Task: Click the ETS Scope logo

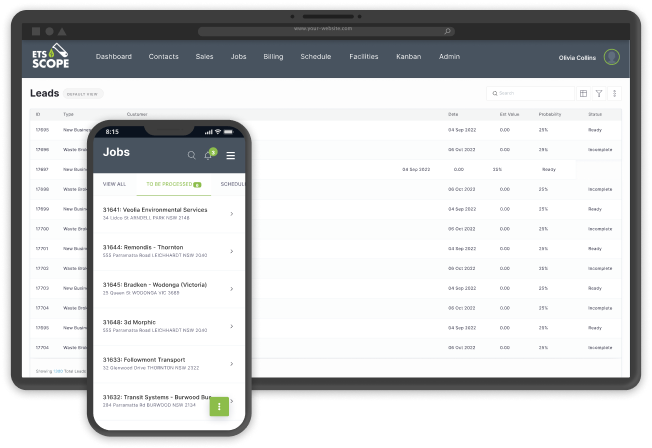Action: click(x=50, y=56)
